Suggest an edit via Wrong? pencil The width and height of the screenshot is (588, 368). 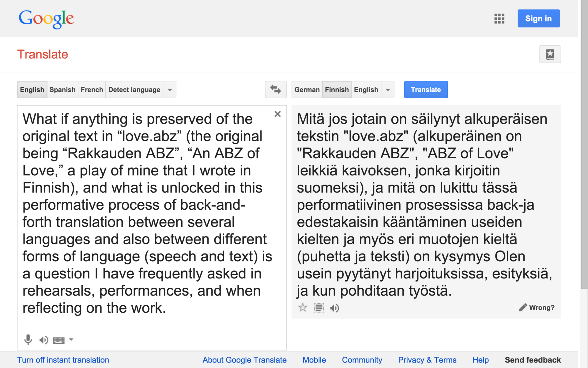(537, 308)
